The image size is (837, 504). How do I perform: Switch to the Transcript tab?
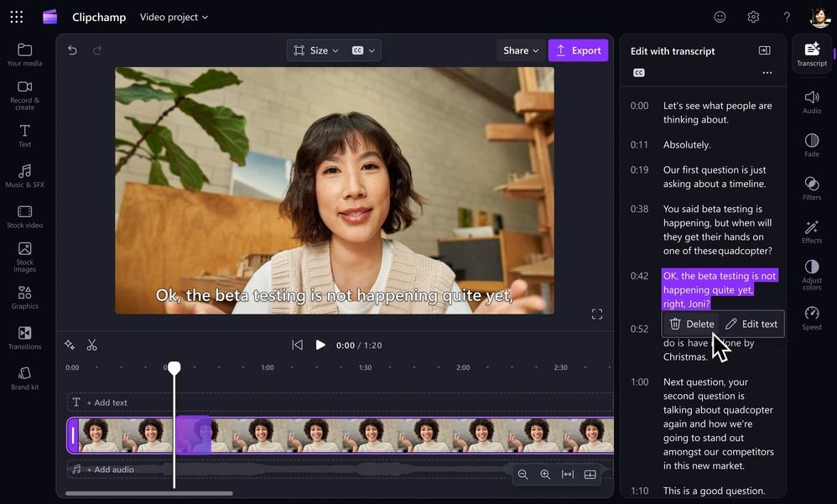coord(811,55)
